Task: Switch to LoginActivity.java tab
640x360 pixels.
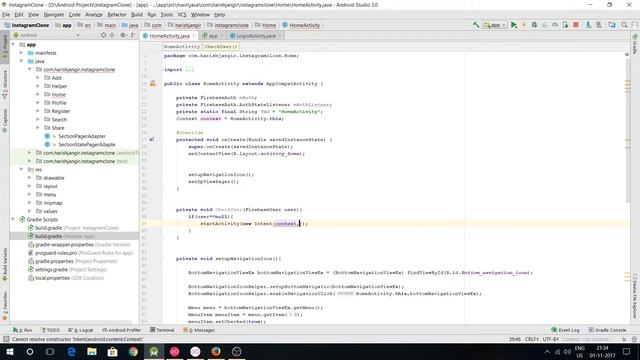Action: (256, 36)
